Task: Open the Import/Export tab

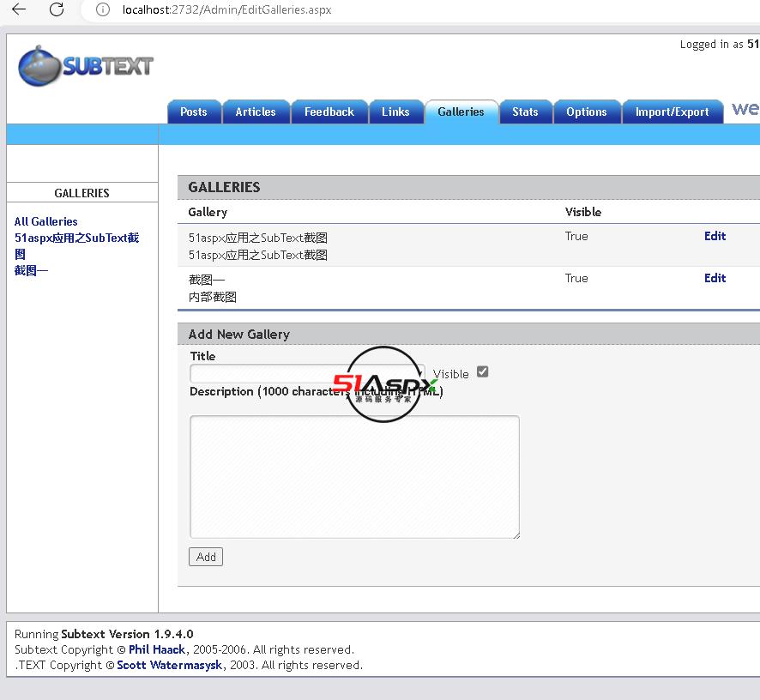Action: coord(672,112)
